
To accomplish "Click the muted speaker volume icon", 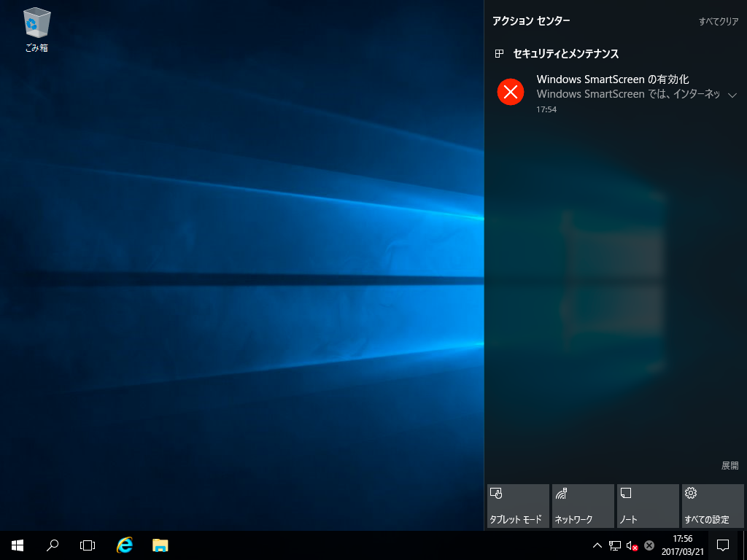I will coord(632,545).
